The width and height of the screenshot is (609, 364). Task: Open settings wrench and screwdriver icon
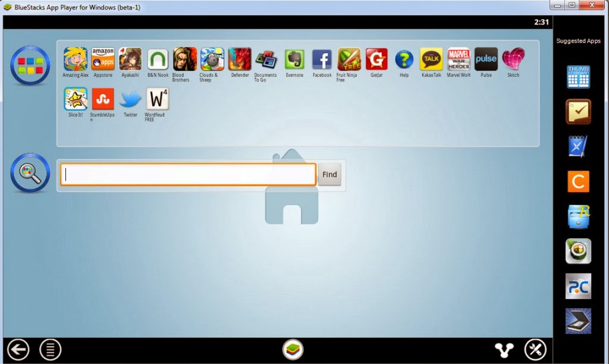[x=535, y=350]
